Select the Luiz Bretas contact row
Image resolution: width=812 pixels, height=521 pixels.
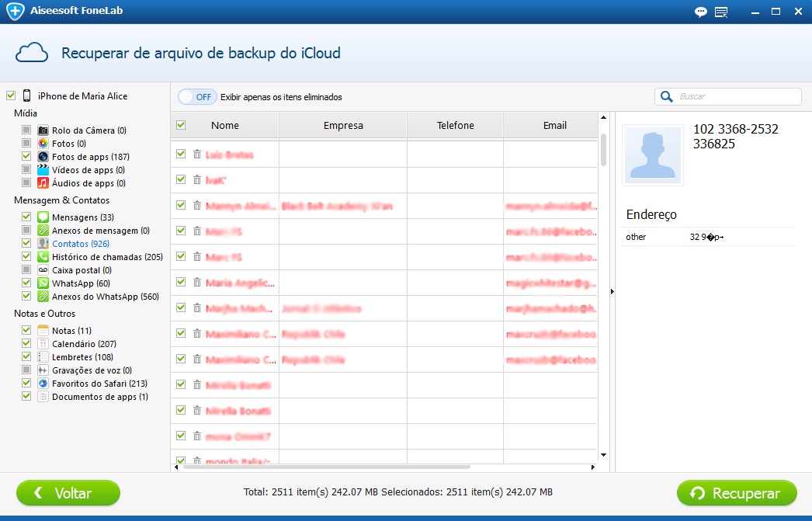point(384,155)
